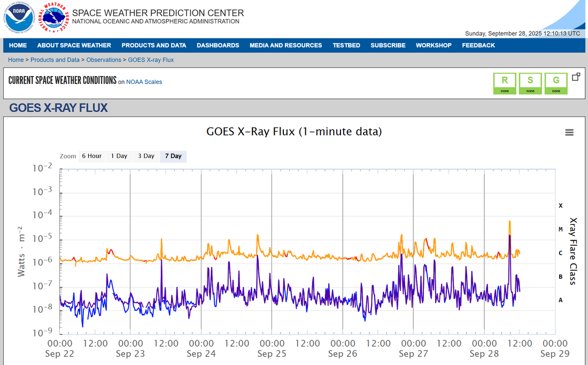
Task: Go to the Home navigation item
Action: tap(18, 45)
